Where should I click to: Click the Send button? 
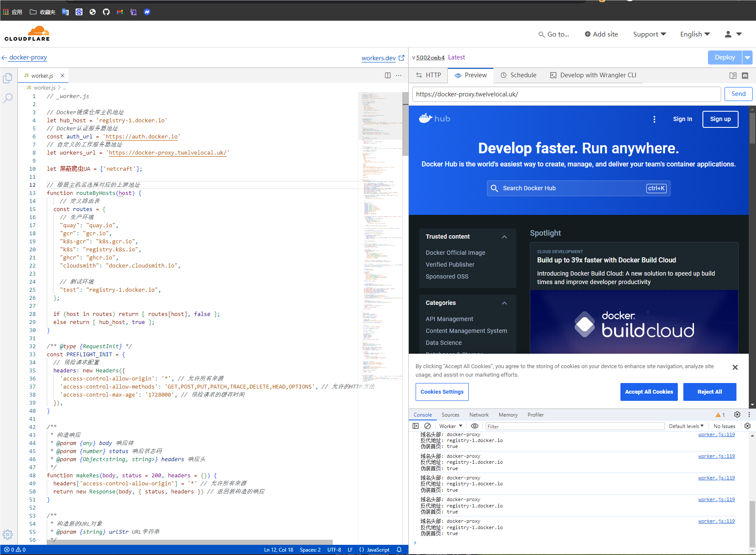pos(738,94)
